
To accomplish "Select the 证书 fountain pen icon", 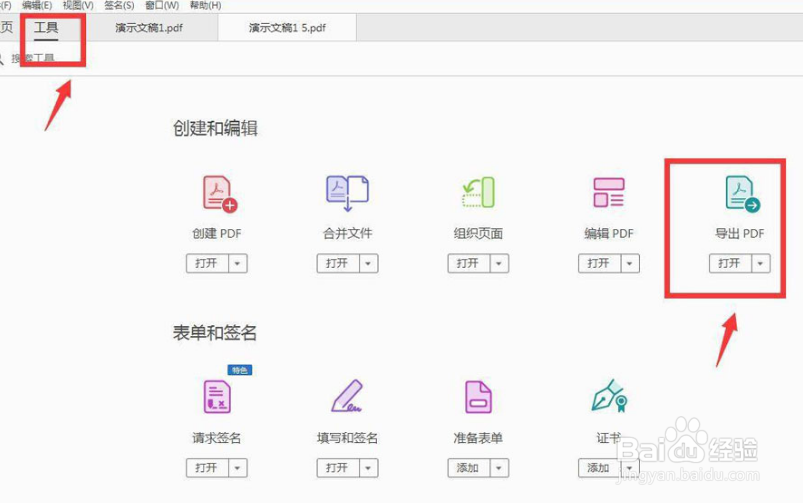I will 609,396.
